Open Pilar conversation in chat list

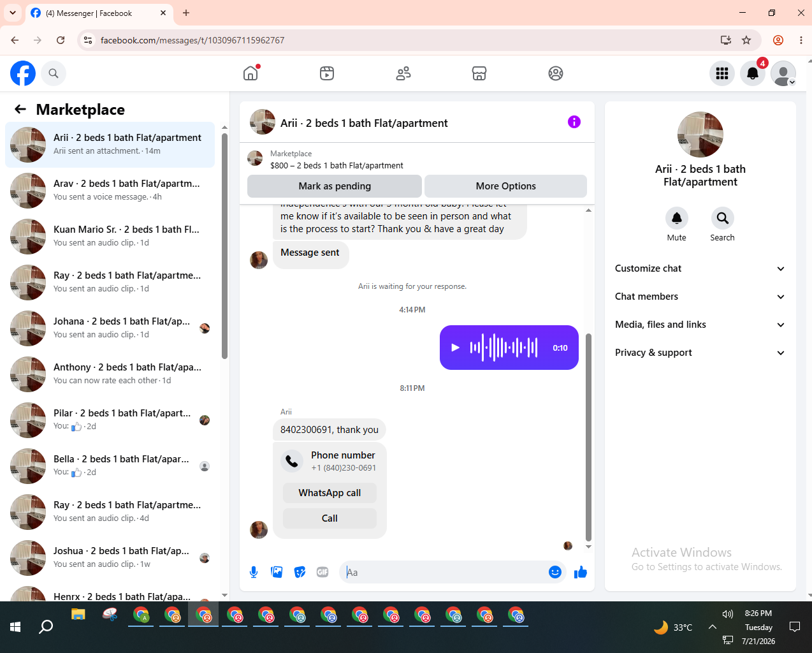tap(110, 420)
